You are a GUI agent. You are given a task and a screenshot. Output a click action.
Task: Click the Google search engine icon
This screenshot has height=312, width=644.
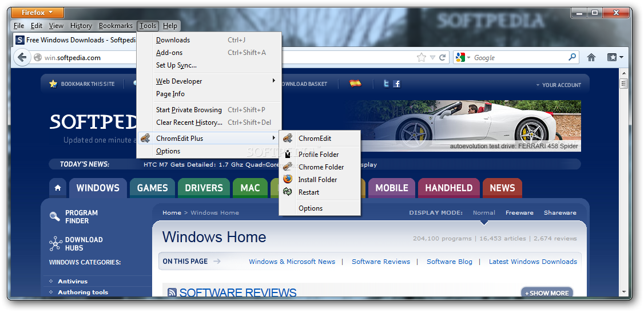point(460,58)
